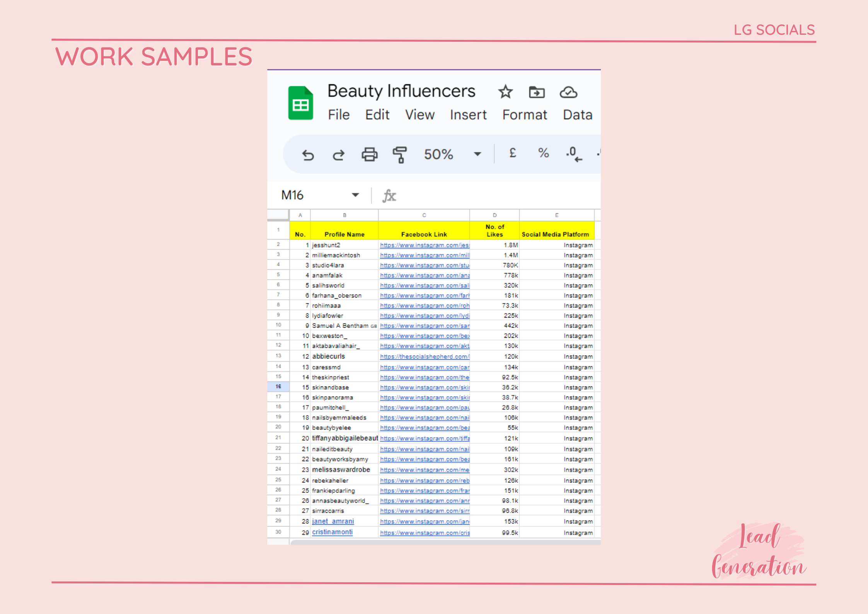The width and height of the screenshot is (868, 614).
Task: Check the cloud document status icon
Action: (x=568, y=92)
